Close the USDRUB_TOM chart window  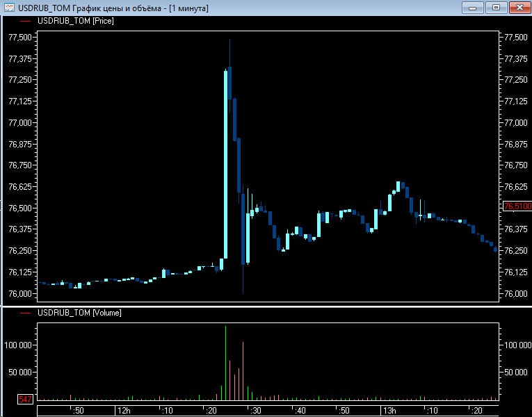point(518,8)
